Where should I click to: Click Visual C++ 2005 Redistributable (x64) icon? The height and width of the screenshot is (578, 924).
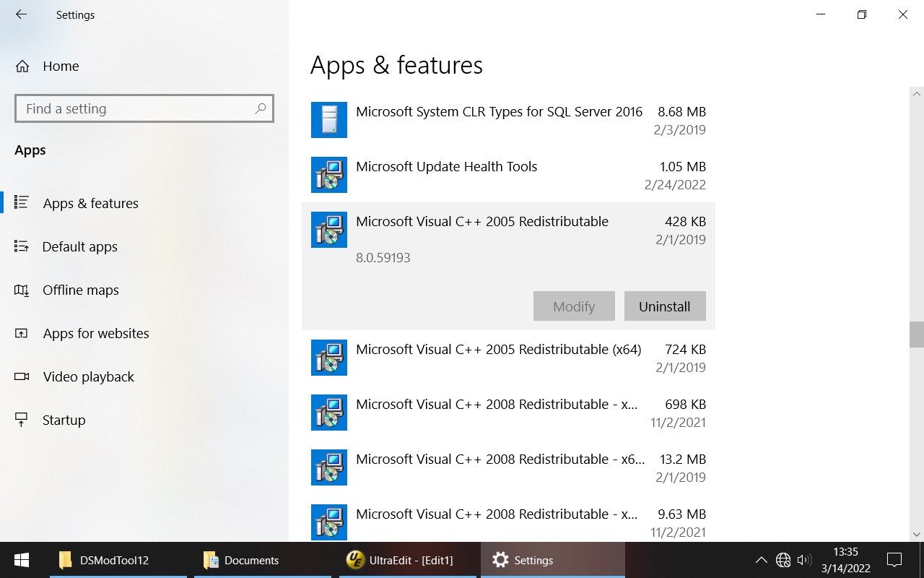click(x=329, y=358)
